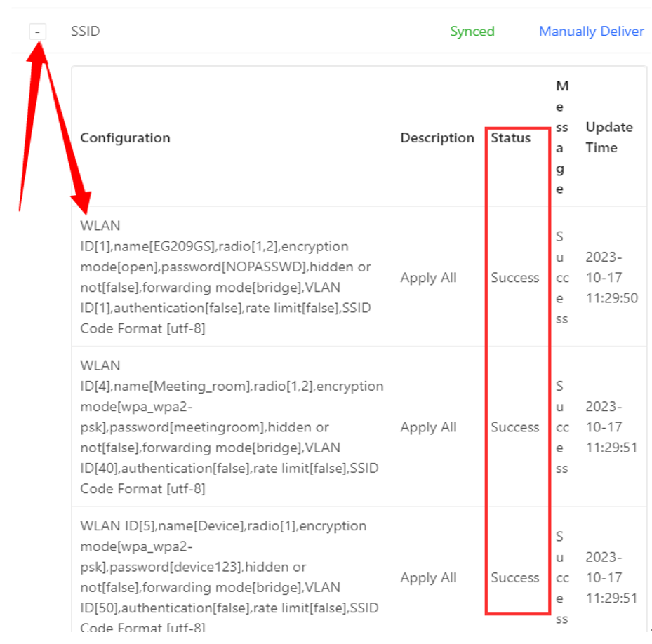This screenshot has width=652, height=644.
Task: Click the Status column header
Action: (510, 137)
